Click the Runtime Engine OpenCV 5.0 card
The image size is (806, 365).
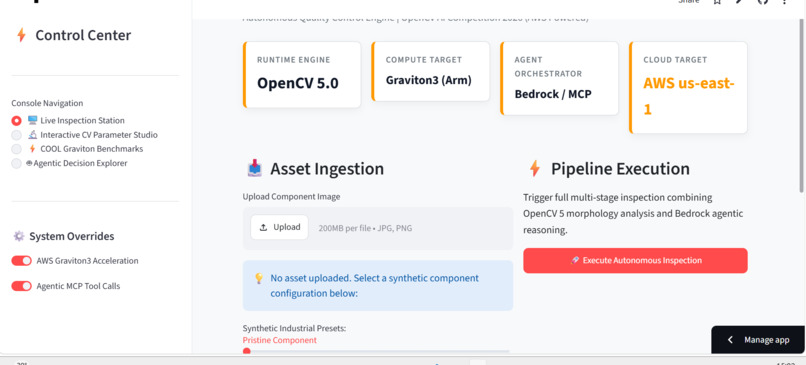coord(302,75)
